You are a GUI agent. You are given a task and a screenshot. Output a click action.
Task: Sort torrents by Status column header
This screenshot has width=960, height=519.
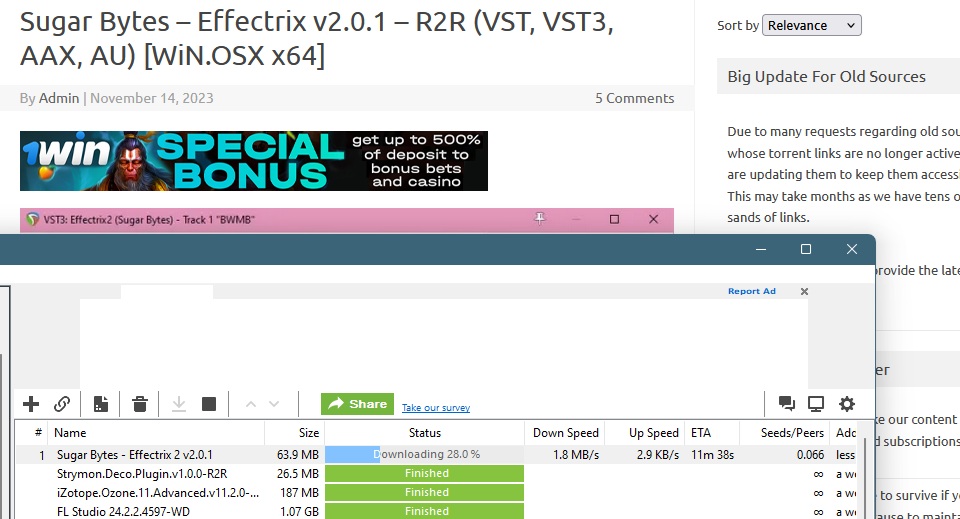pos(424,433)
